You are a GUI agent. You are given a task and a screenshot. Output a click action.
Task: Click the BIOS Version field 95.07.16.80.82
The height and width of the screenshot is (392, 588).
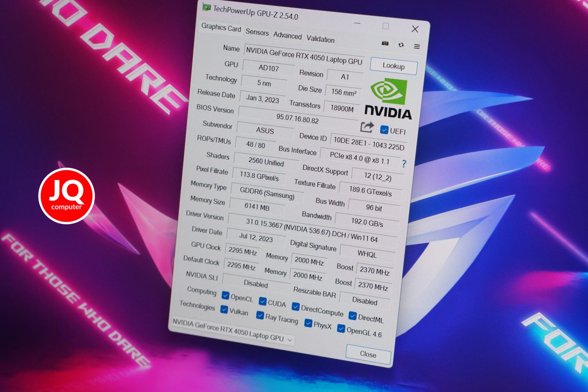click(298, 118)
